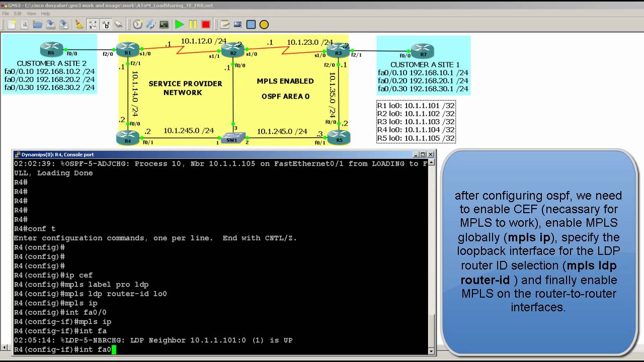Select the add link cable tool
The width and height of the screenshot is (644, 362).
coord(119,24)
